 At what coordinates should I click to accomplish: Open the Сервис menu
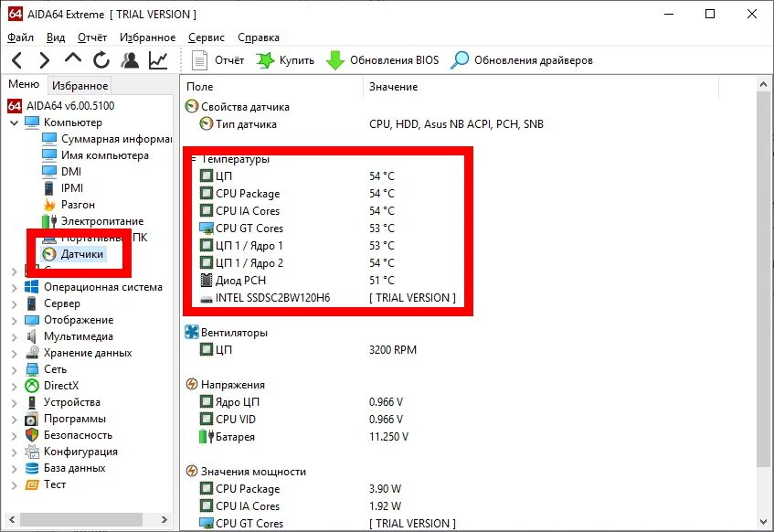(x=207, y=37)
